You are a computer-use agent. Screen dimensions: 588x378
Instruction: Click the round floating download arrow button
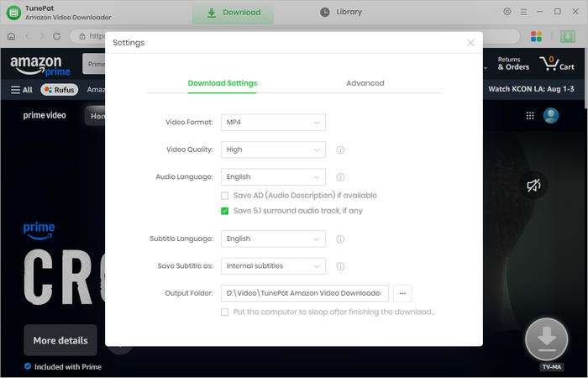[546, 339]
